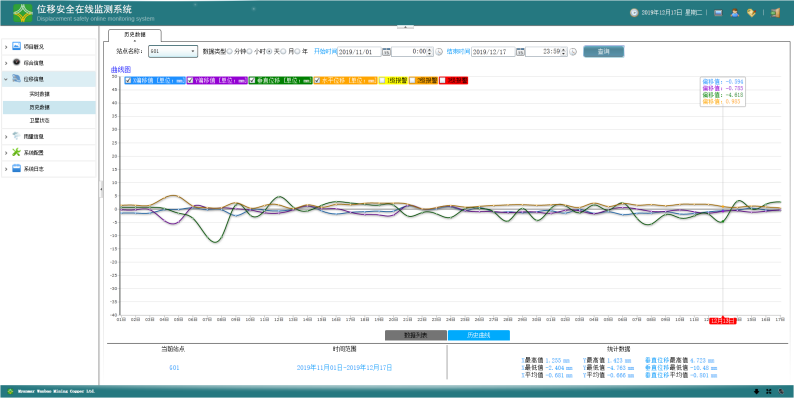Screen dimensions: 794x398
Task: Click the yellow tag edit icon
Action: [751, 13]
